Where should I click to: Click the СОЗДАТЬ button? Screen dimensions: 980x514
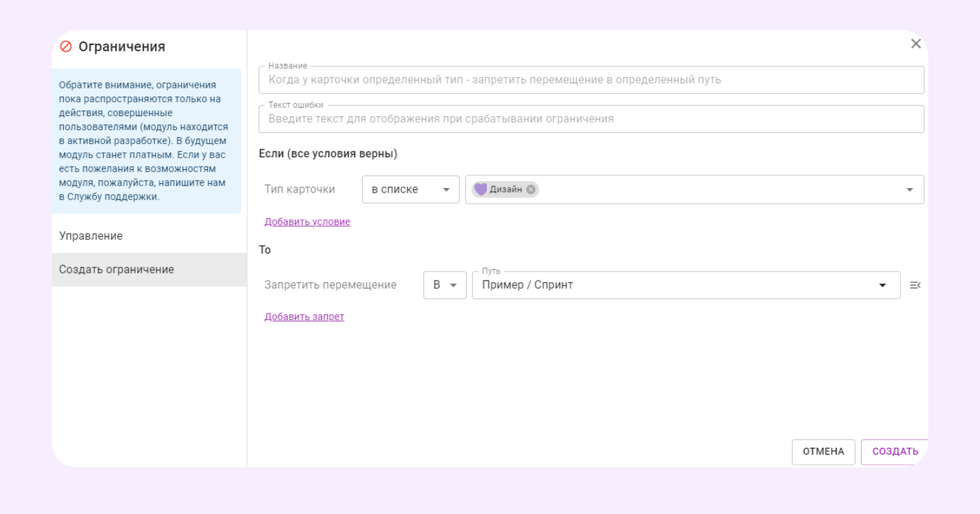pyautogui.click(x=895, y=451)
